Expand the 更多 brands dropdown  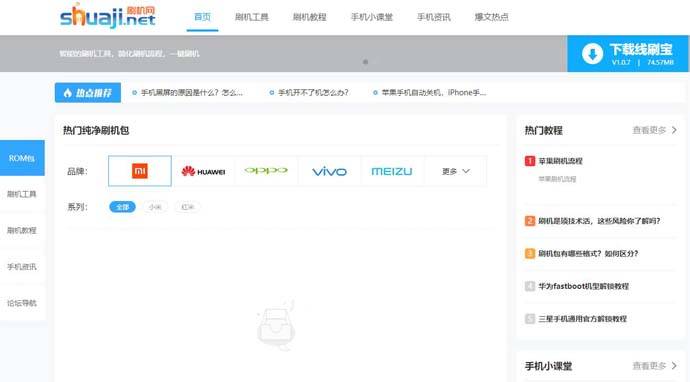(456, 171)
